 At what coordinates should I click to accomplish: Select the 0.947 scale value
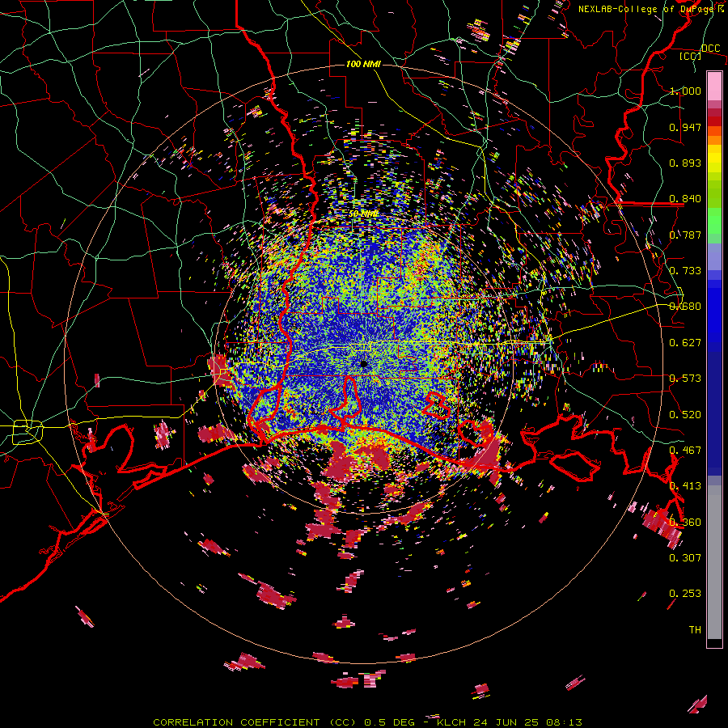[685, 127]
